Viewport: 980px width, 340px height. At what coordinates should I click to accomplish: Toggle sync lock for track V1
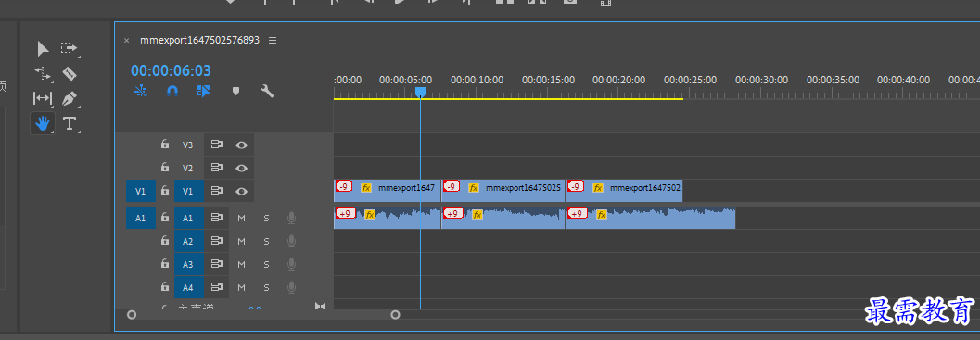[x=217, y=191]
